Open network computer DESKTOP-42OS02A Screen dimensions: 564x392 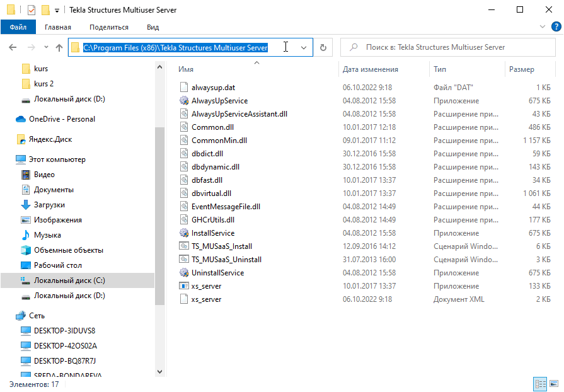click(66, 346)
